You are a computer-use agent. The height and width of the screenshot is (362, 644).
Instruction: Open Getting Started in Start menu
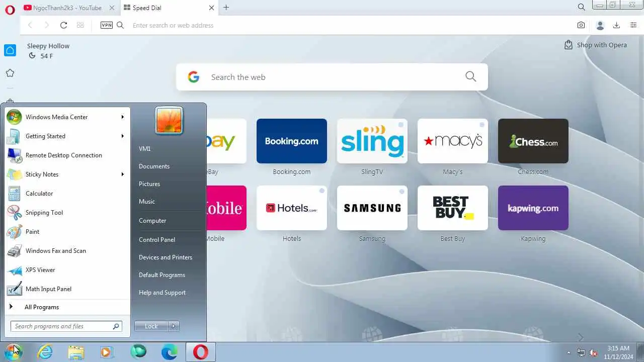click(x=66, y=136)
